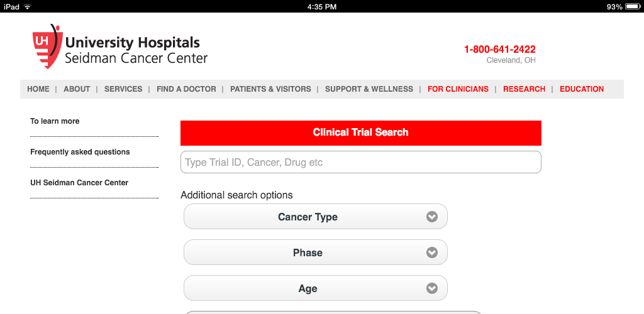The image size is (644, 314).
Task: Open the ABOUT menu item
Action: pyautogui.click(x=77, y=89)
